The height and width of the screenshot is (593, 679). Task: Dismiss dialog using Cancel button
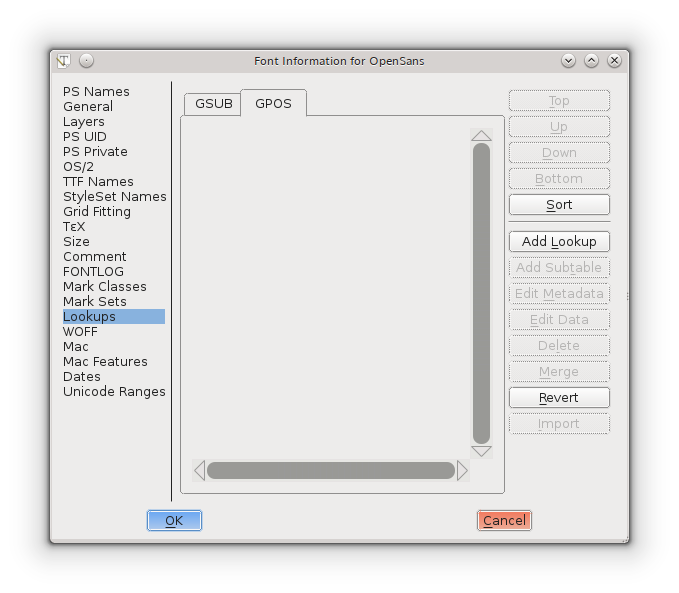coord(504,520)
